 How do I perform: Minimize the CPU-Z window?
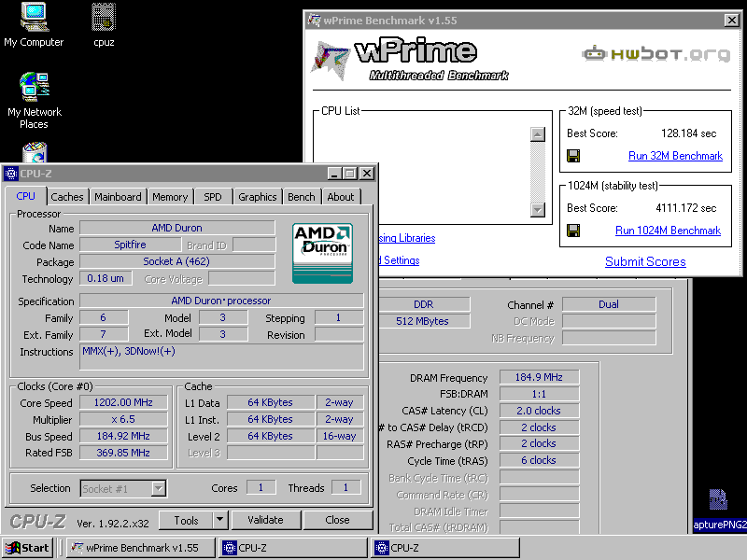click(x=335, y=174)
